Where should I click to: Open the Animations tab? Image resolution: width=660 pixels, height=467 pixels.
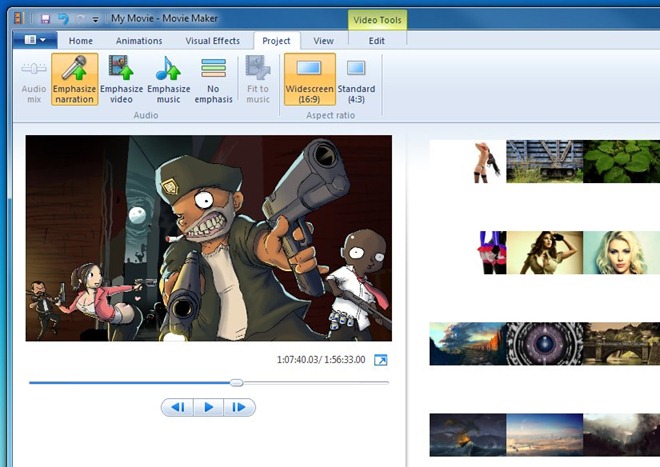[139, 41]
